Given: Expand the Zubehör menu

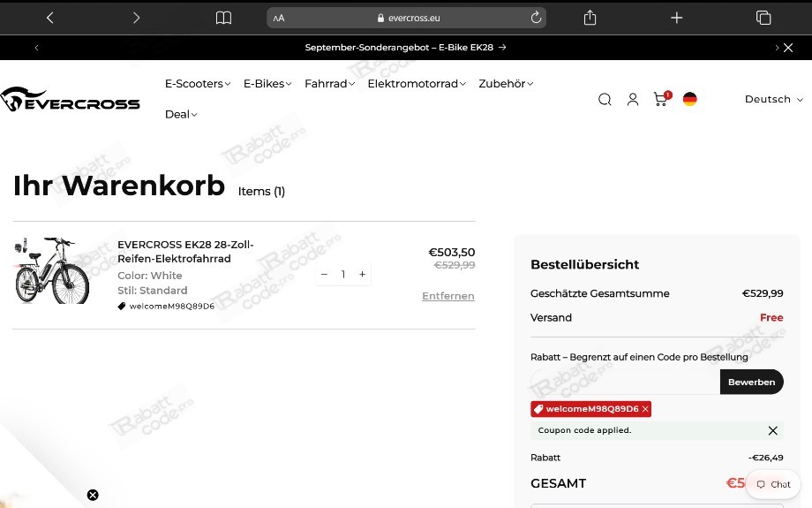Looking at the screenshot, I should click(x=506, y=83).
